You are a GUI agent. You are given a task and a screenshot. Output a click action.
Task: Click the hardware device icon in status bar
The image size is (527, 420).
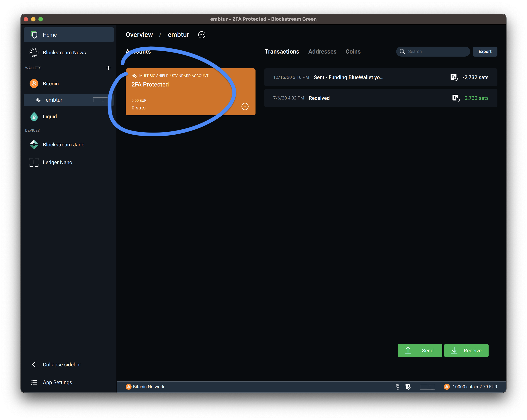(427, 387)
